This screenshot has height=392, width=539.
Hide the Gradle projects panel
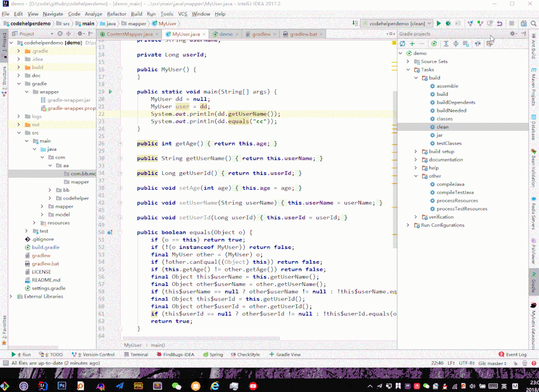(523, 33)
